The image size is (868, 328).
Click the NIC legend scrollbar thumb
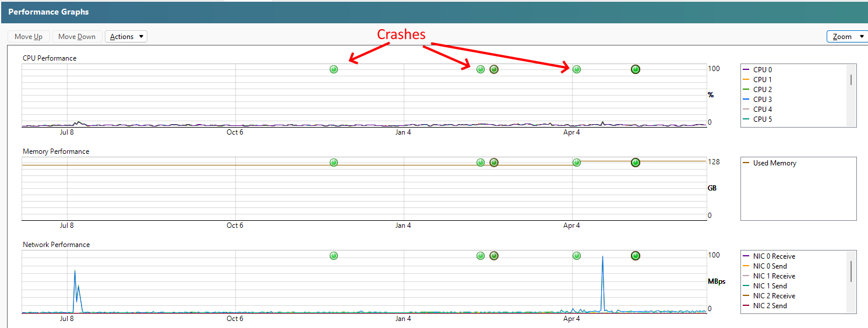[851, 271]
